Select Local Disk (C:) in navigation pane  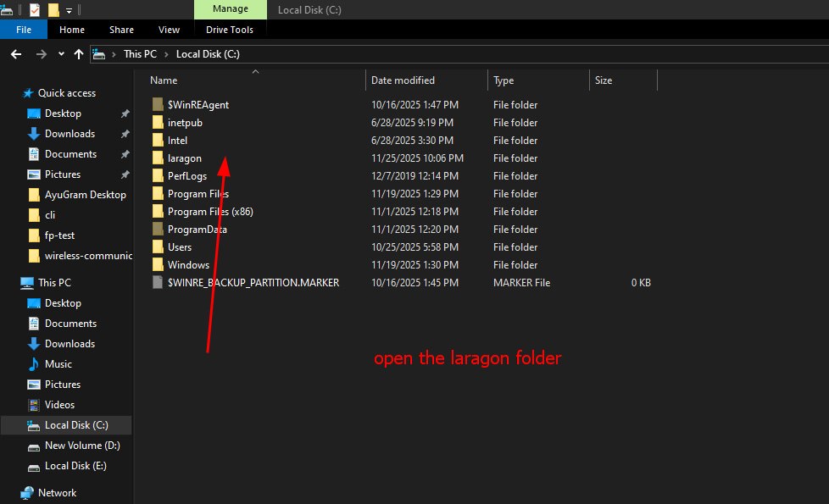[66, 425]
